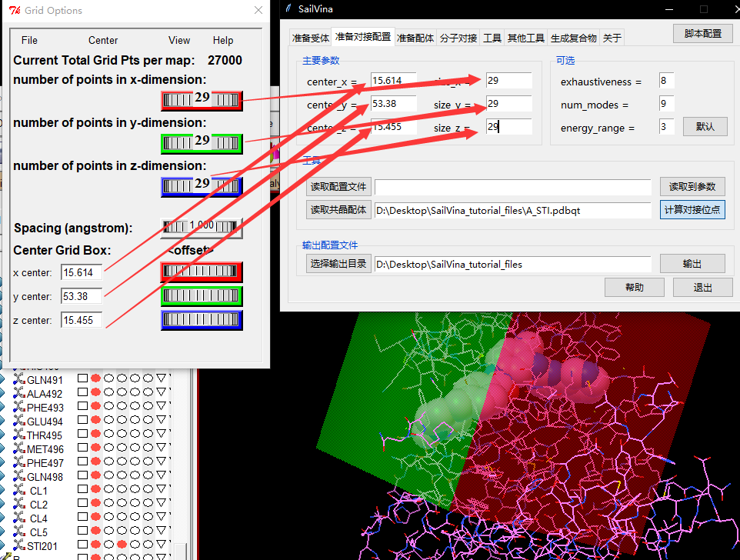Toggle the second red circle on STI201 row
The height and width of the screenshot is (560, 740).
pyautogui.click(x=122, y=545)
